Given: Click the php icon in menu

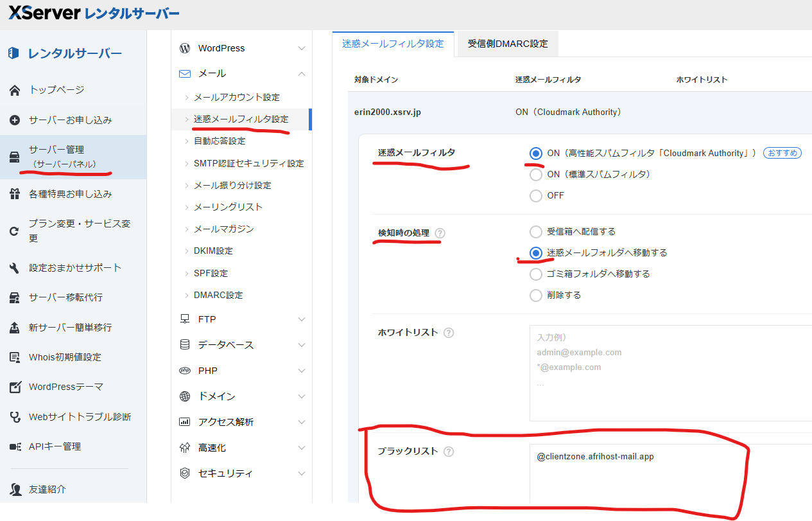Looking at the screenshot, I should 185,371.
